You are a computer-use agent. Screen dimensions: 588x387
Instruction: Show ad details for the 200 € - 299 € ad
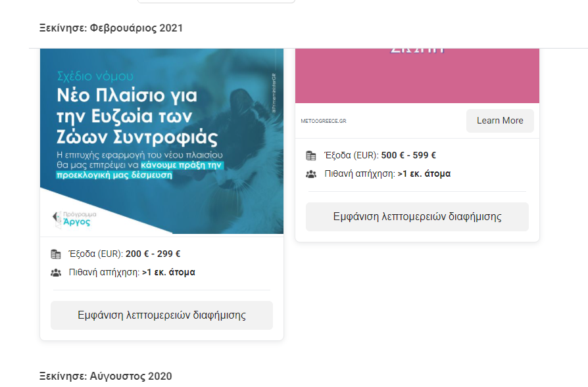[162, 315]
